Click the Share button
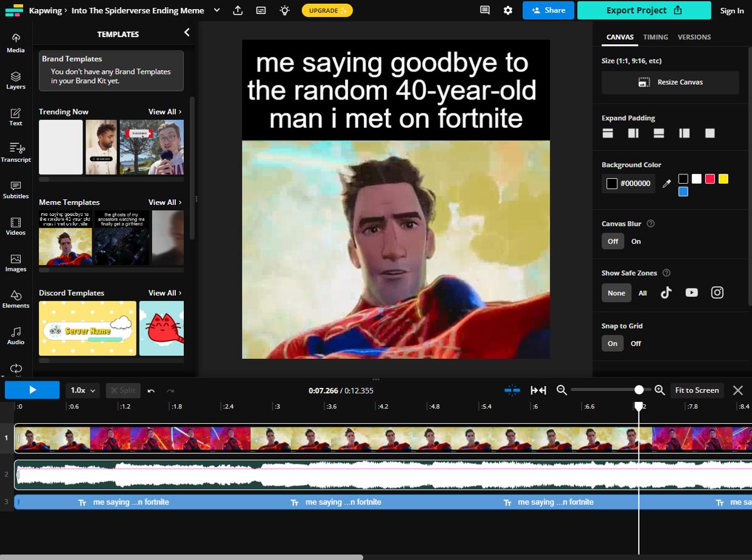 (548, 10)
